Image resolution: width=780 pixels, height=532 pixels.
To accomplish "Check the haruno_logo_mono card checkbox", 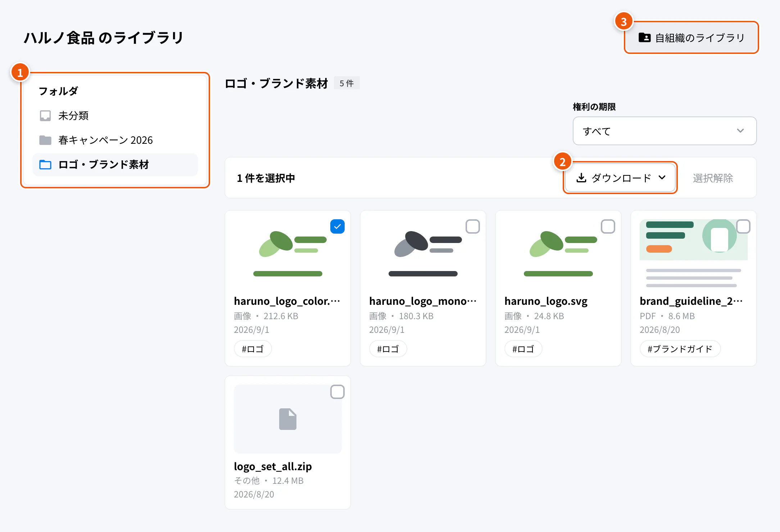I will (473, 226).
